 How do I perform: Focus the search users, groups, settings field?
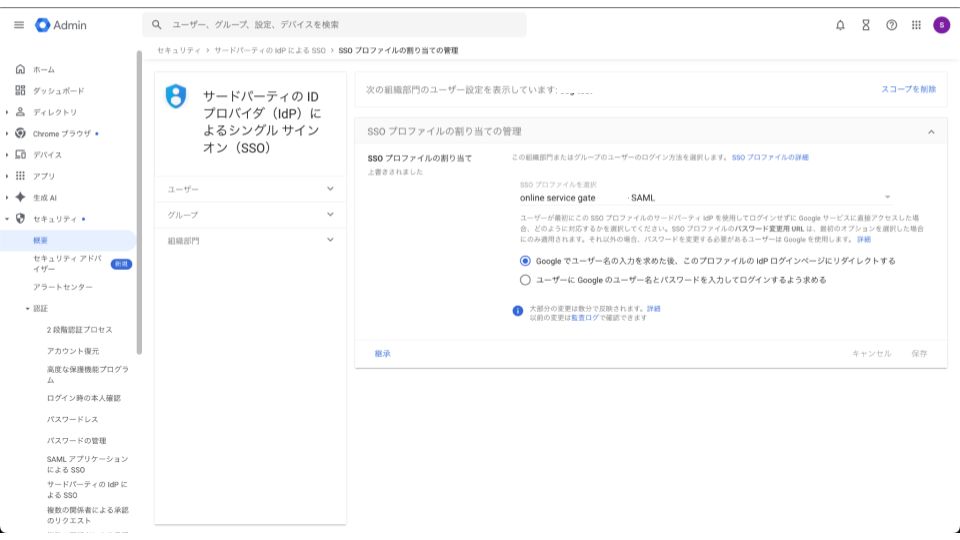point(334,24)
